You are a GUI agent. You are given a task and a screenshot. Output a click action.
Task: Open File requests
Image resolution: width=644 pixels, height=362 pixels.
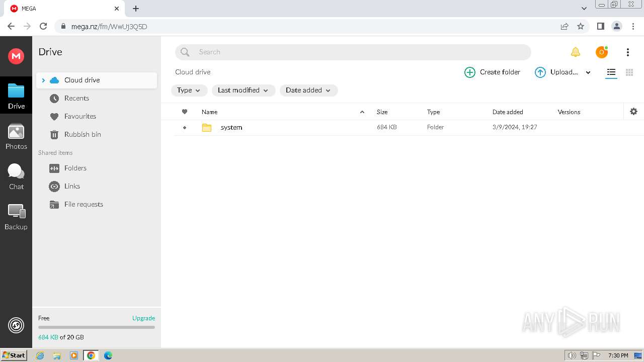84,204
